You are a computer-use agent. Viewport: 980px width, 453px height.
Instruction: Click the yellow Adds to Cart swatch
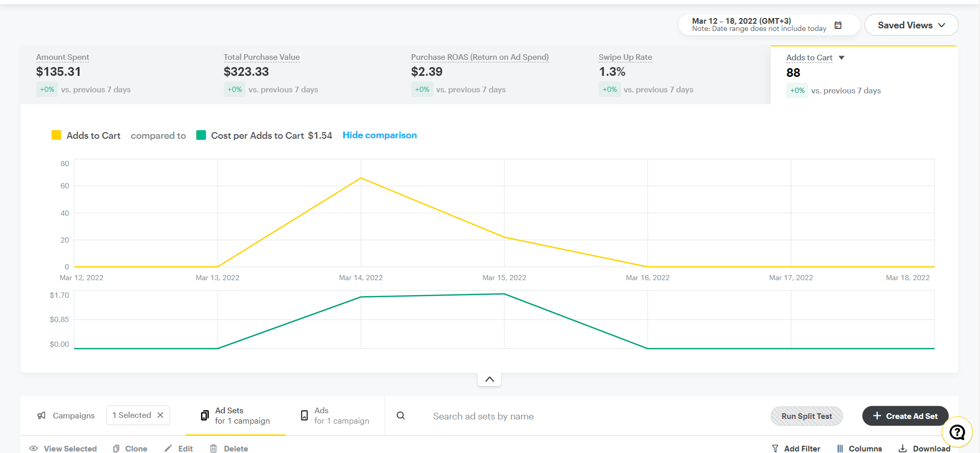point(56,135)
